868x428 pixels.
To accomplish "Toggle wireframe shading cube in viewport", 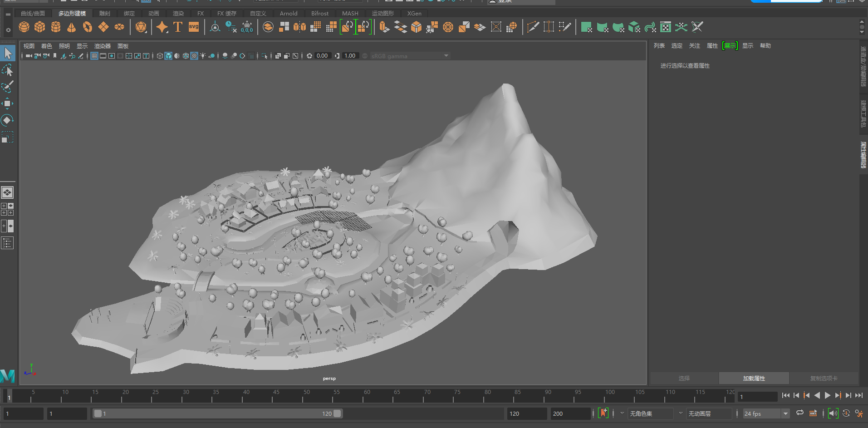I will (x=160, y=56).
